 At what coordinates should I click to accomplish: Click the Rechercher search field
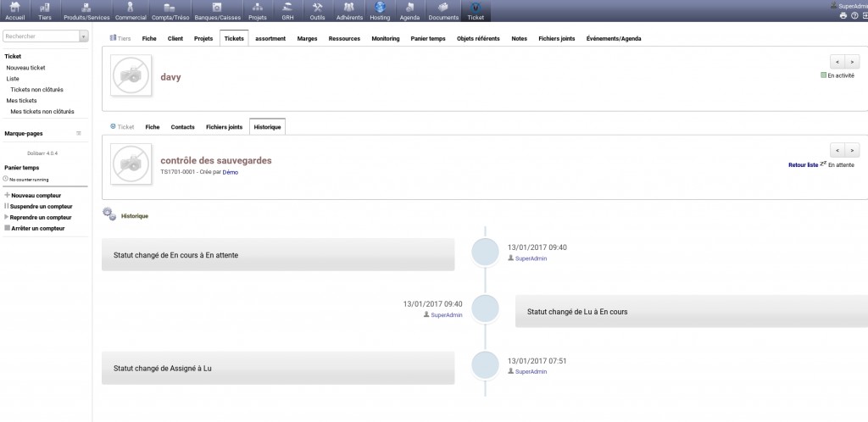[x=41, y=36]
